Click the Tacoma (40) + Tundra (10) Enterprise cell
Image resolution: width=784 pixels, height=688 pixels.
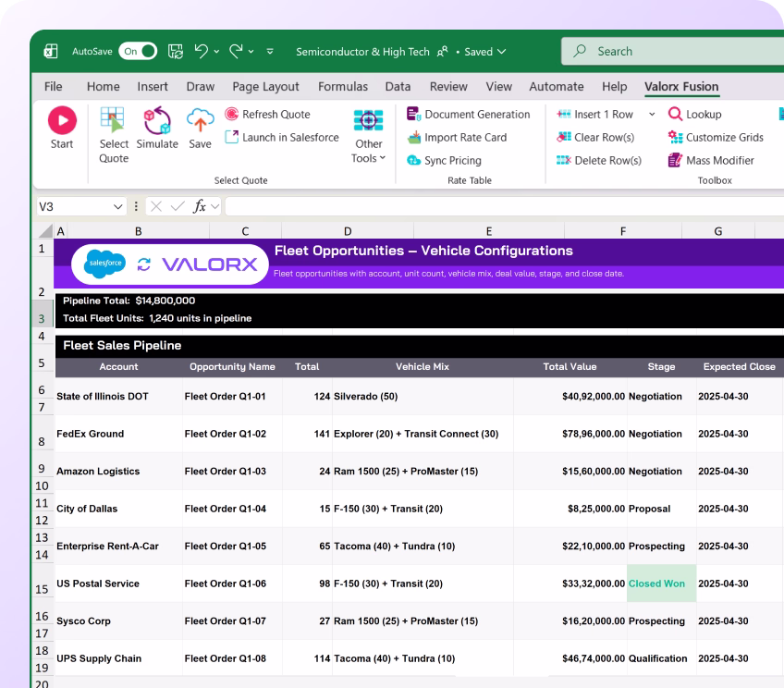click(423, 546)
